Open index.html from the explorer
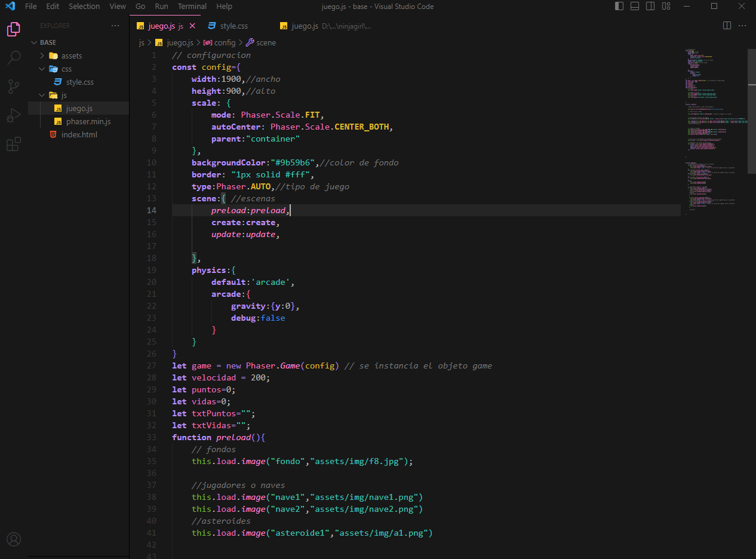756x559 pixels. [79, 134]
